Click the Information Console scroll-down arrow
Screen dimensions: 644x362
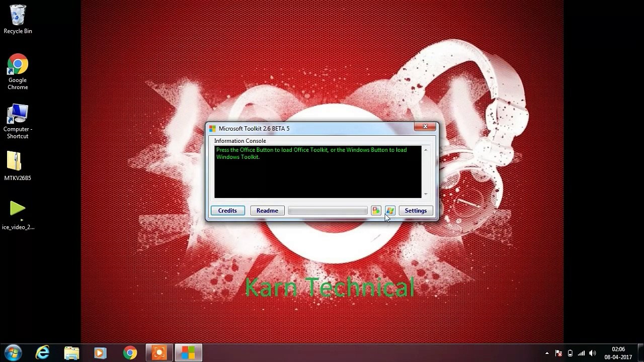(x=426, y=194)
